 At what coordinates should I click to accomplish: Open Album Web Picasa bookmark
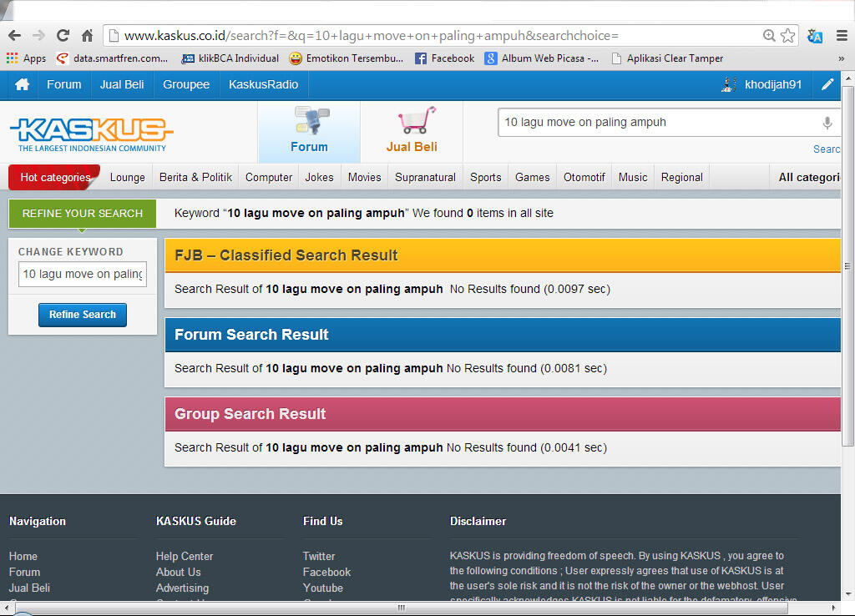click(x=541, y=58)
